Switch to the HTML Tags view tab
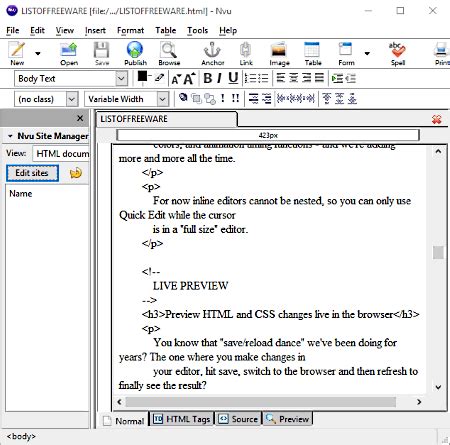 tap(182, 419)
